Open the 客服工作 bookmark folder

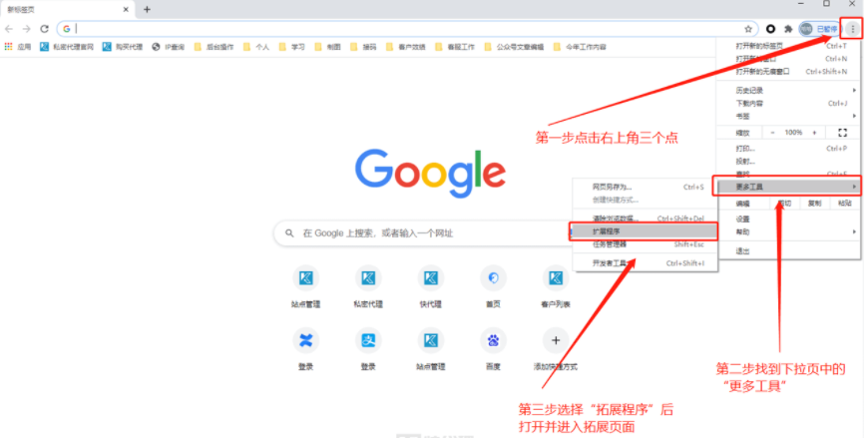click(x=455, y=47)
